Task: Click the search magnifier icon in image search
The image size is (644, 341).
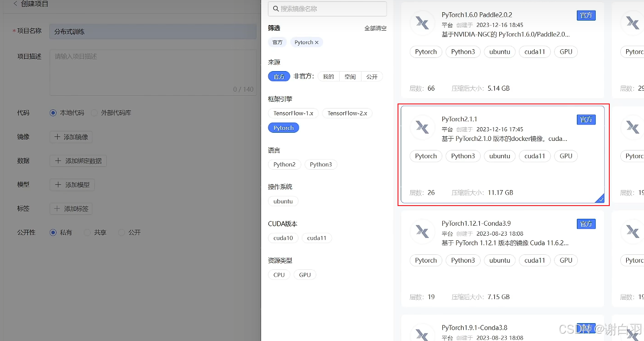Action: (276, 9)
